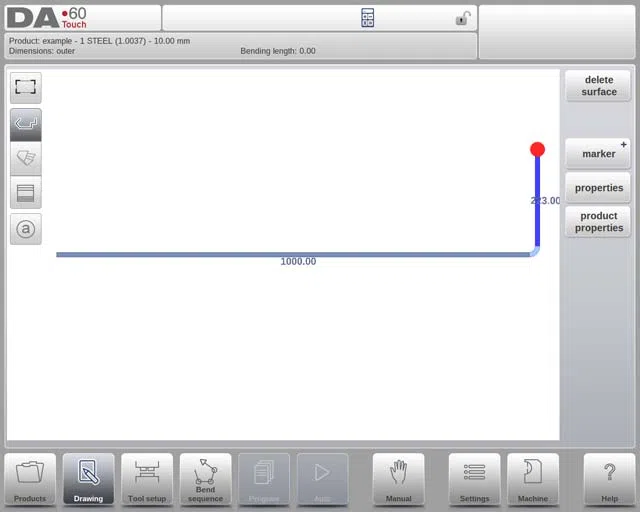The width and height of the screenshot is (640, 512).
Task: Select the 2D profile drawing view icon
Action: coord(26,125)
